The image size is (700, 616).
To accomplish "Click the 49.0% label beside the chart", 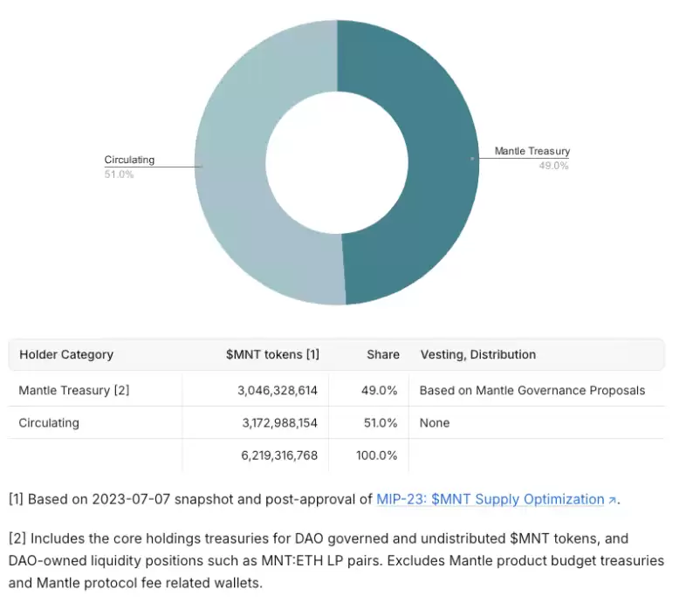I will 553,166.
